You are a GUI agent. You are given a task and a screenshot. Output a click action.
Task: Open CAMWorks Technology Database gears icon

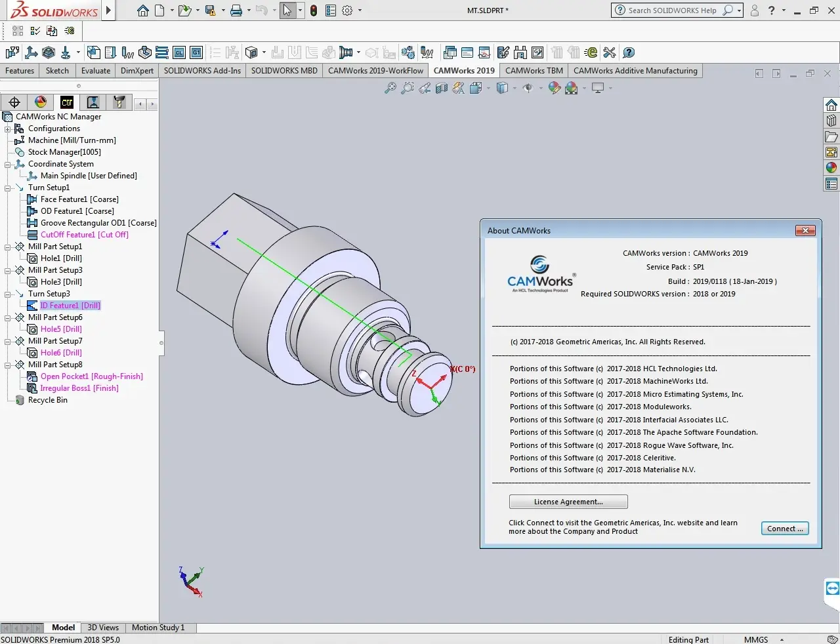[x=408, y=52]
